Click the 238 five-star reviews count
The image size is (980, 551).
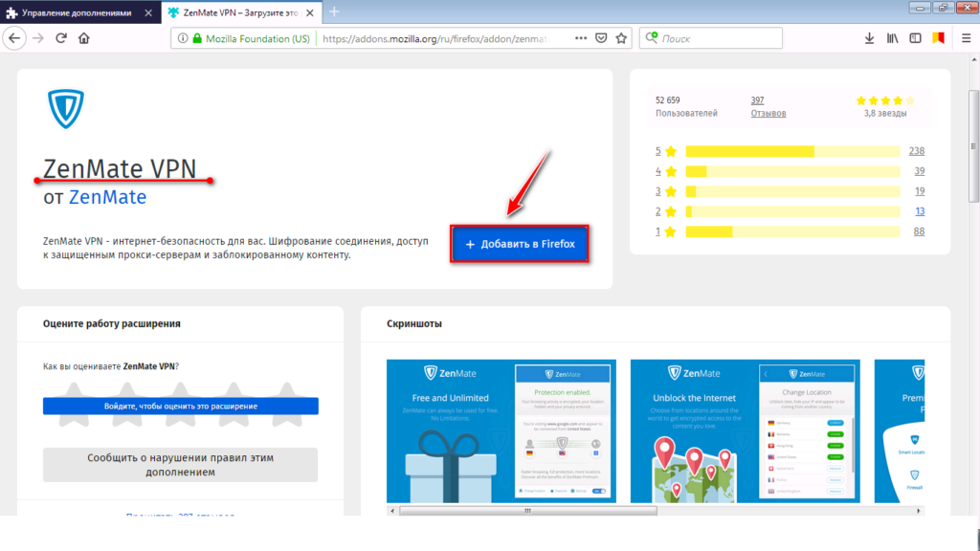[916, 151]
